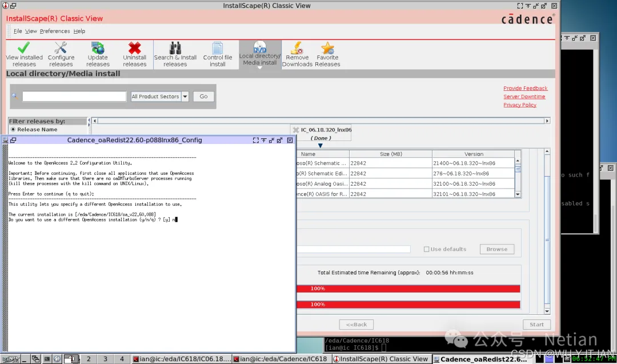Open All Product Sectors dropdown
Screen dimensions: 617x364
(x=159, y=97)
